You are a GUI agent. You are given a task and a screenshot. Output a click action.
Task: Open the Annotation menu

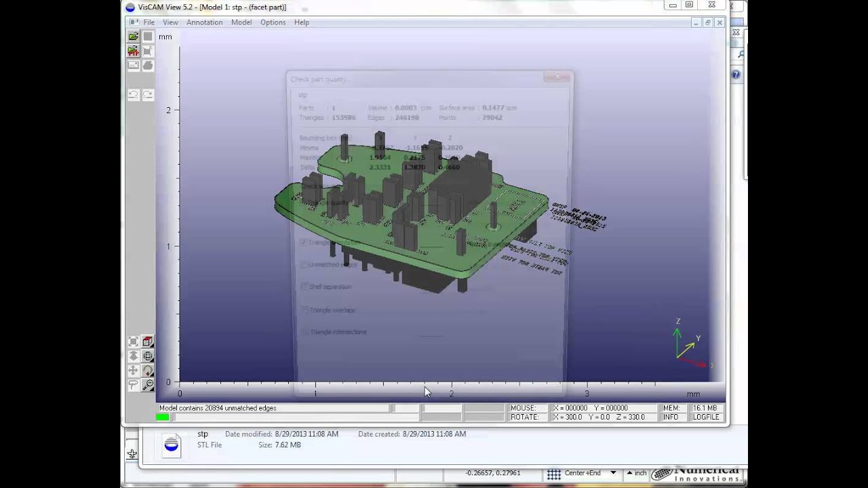pyautogui.click(x=204, y=22)
